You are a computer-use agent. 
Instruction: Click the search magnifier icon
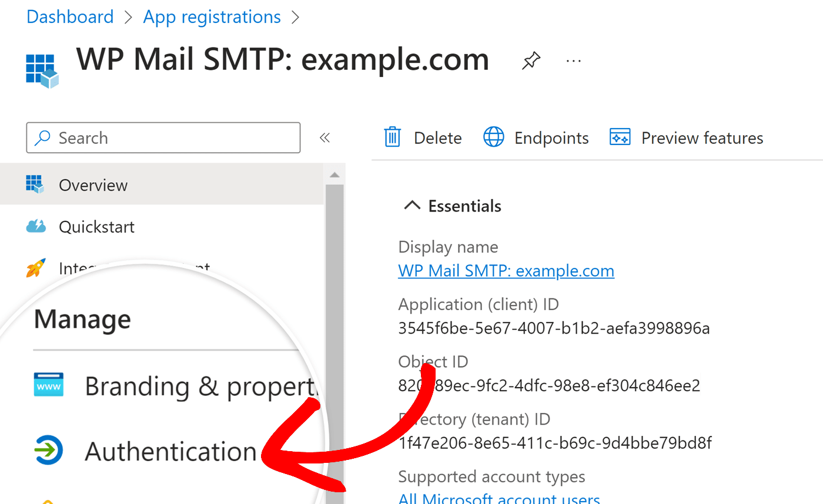click(x=42, y=137)
